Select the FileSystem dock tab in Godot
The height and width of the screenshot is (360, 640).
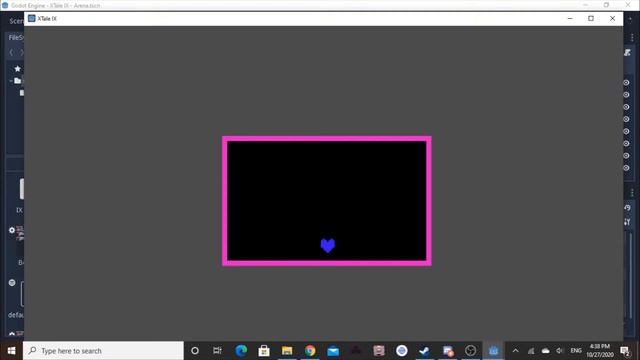[16, 38]
